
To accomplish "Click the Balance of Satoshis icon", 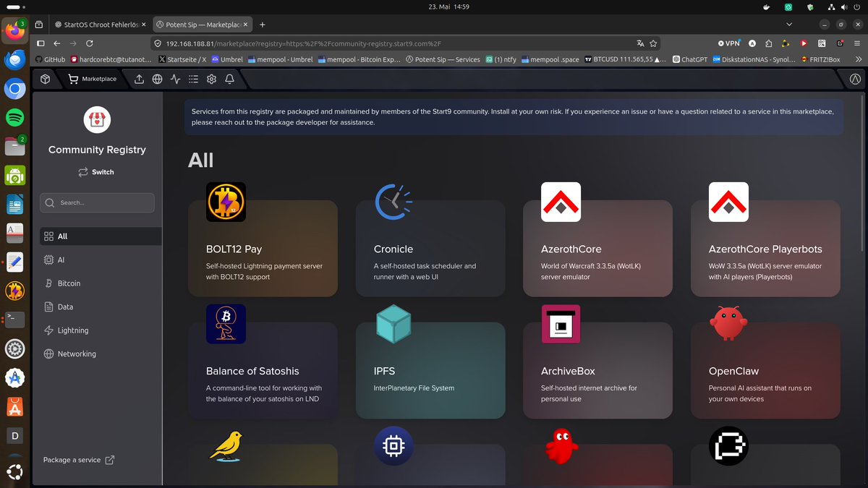I will [x=226, y=324].
